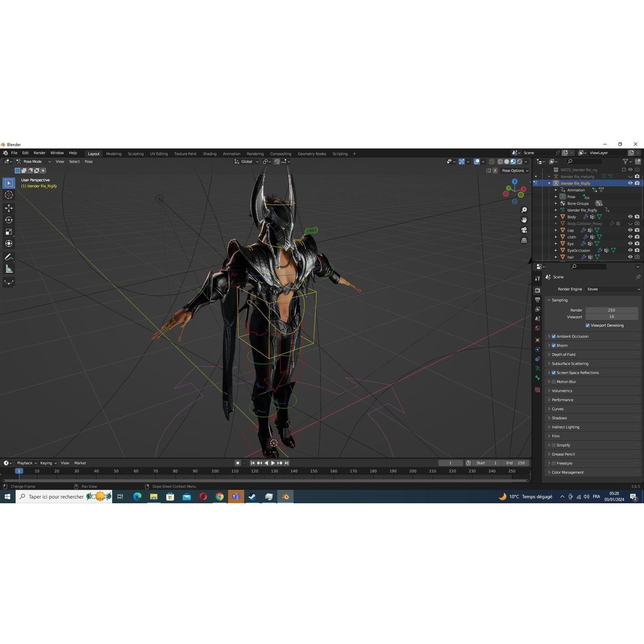Select the Select Box tool

(8, 183)
